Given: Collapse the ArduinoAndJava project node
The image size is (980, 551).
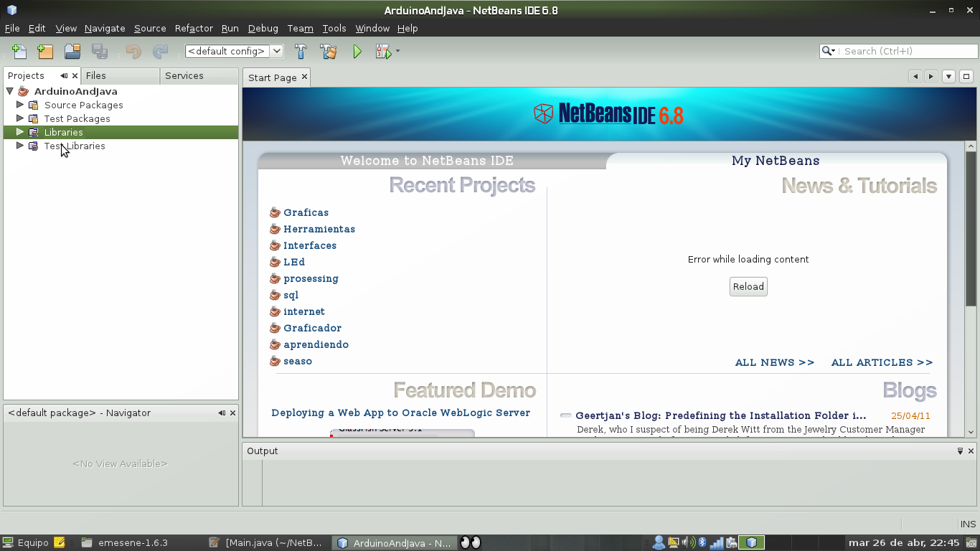Looking at the screenshot, I should coord(10,91).
